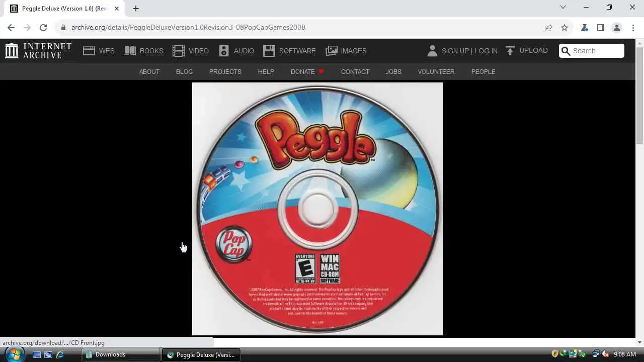Viewport: 644px width, 362px height.
Task: Click LOG IN link
Action: tap(486, 51)
